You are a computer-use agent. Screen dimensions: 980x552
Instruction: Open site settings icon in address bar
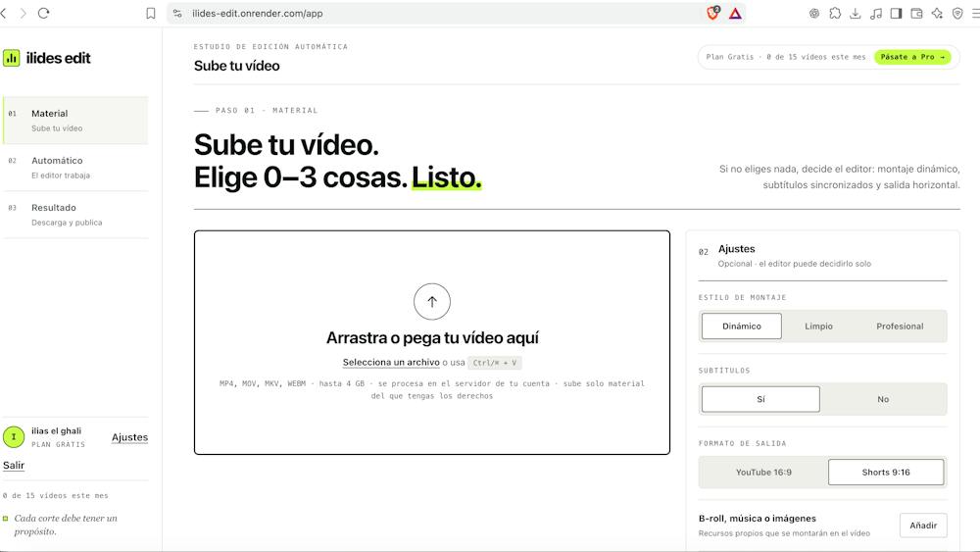click(x=177, y=13)
